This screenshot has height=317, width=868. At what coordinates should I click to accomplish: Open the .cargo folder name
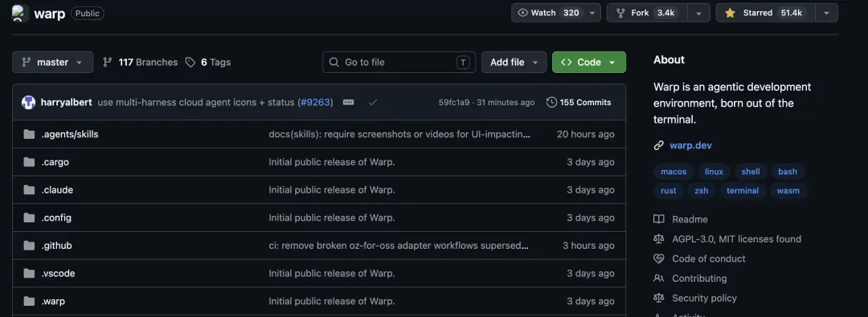coord(55,162)
